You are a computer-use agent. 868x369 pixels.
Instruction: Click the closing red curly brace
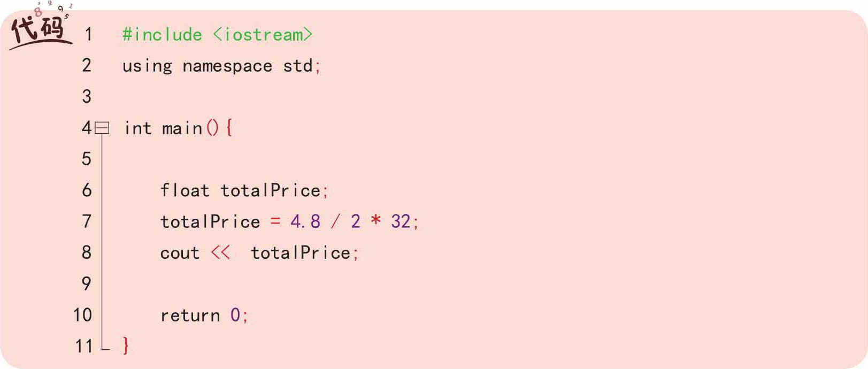126,346
